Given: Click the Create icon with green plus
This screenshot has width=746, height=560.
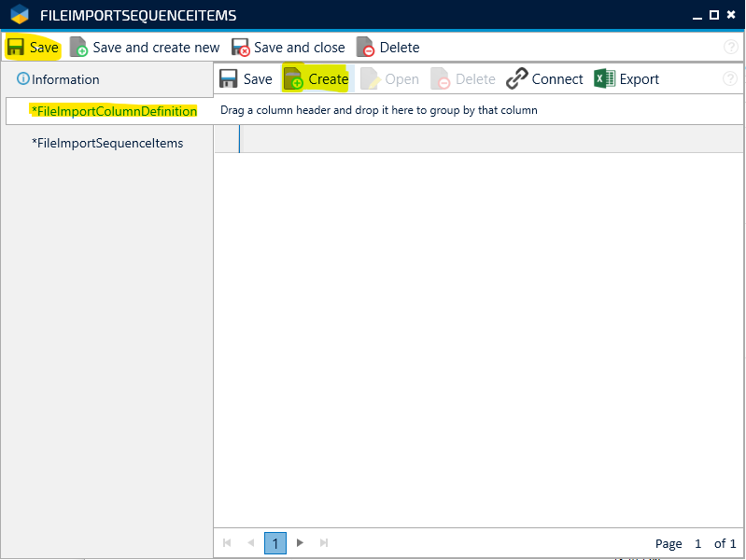Looking at the screenshot, I should point(294,79).
